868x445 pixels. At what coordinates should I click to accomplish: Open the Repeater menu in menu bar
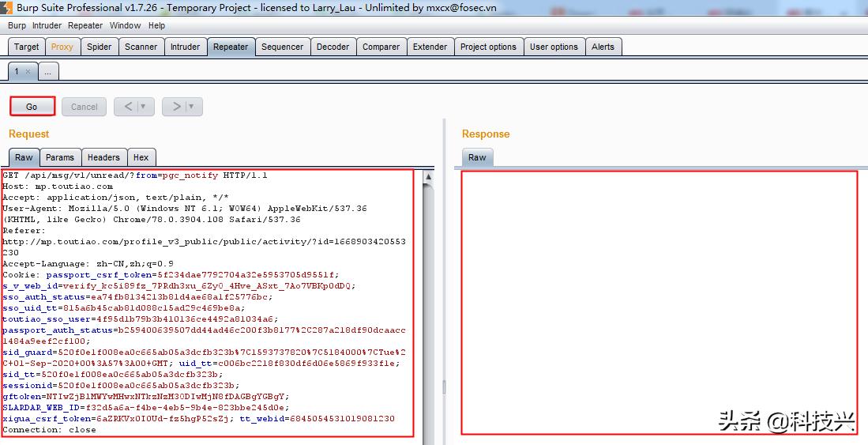[85, 25]
